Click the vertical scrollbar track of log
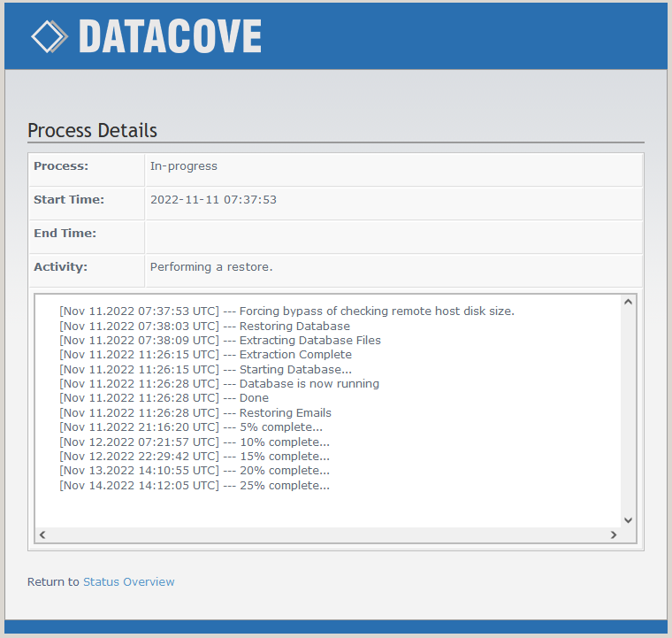The image size is (672, 638). click(628, 411)
